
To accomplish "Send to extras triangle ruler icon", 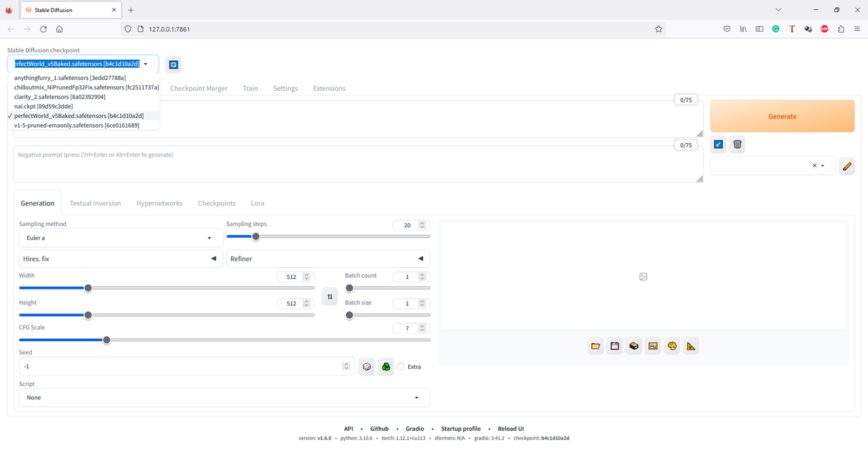I will click(691, 346).
